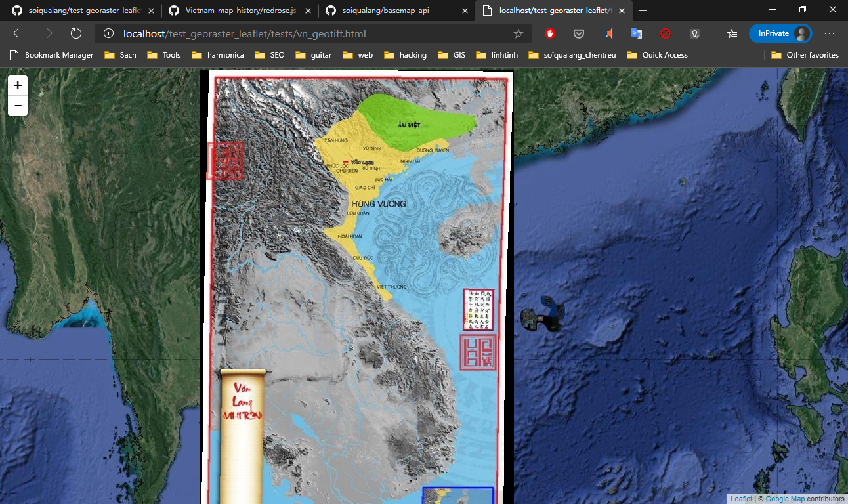
Task: Restore down the browser window
Action: (x=803, y=10)
